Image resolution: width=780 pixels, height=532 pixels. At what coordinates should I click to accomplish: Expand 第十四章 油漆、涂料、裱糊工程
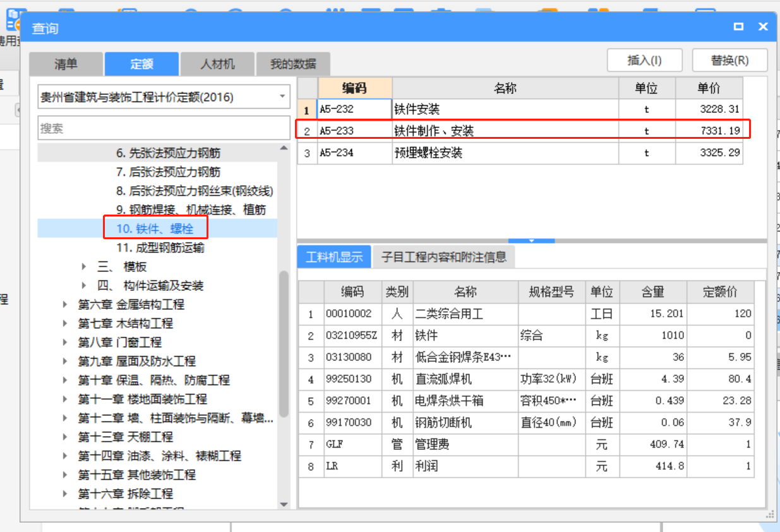[66, 456]
